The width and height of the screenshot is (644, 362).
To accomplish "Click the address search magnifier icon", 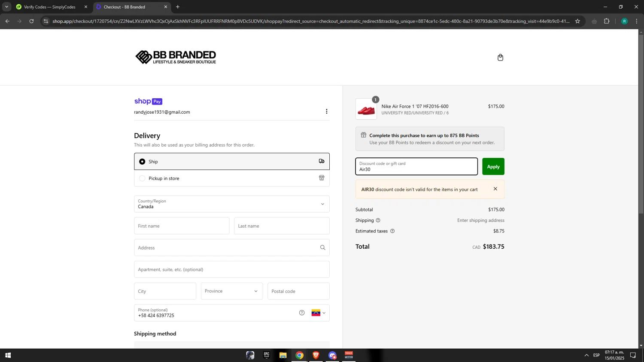I will click(322, 247).
